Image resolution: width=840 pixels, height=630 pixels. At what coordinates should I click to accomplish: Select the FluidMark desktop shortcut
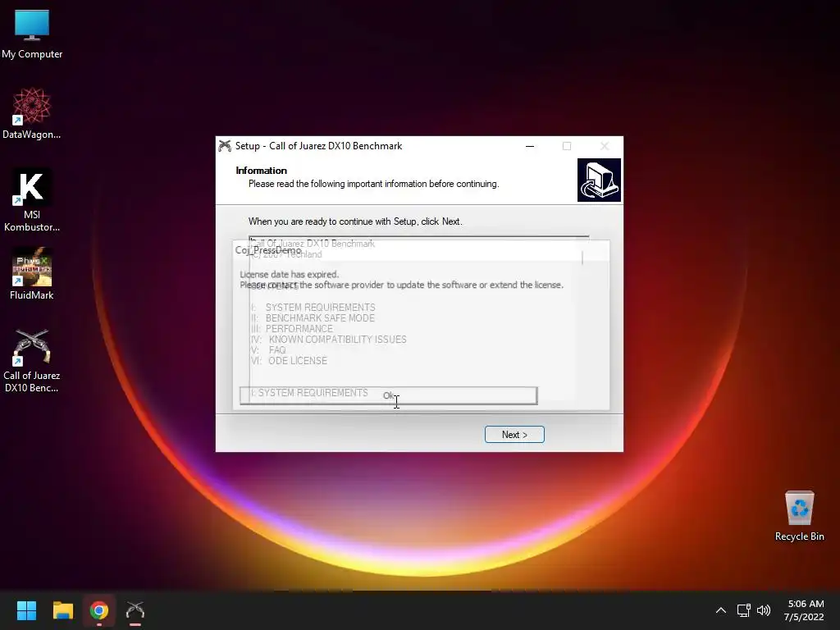(x=32, y=274)
